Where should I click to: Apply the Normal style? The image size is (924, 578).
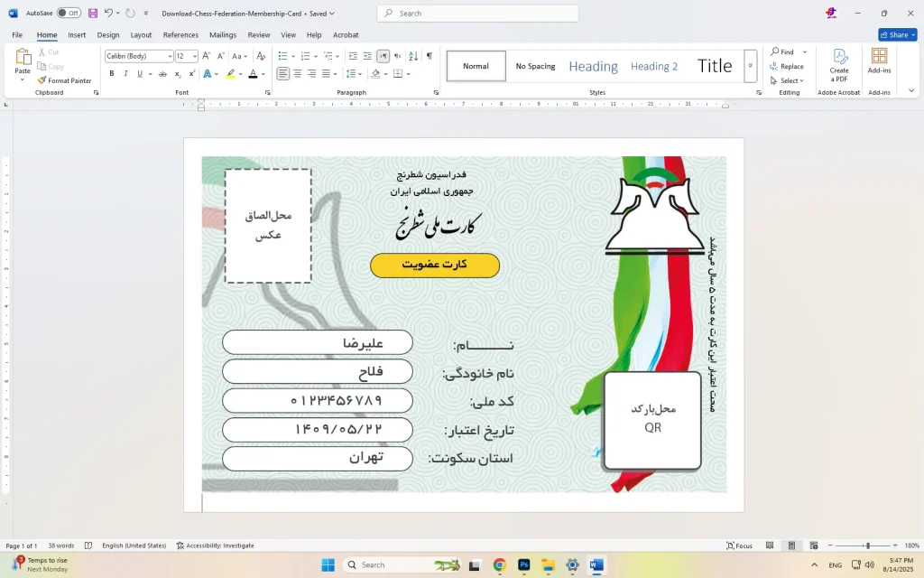coord(476,66)
